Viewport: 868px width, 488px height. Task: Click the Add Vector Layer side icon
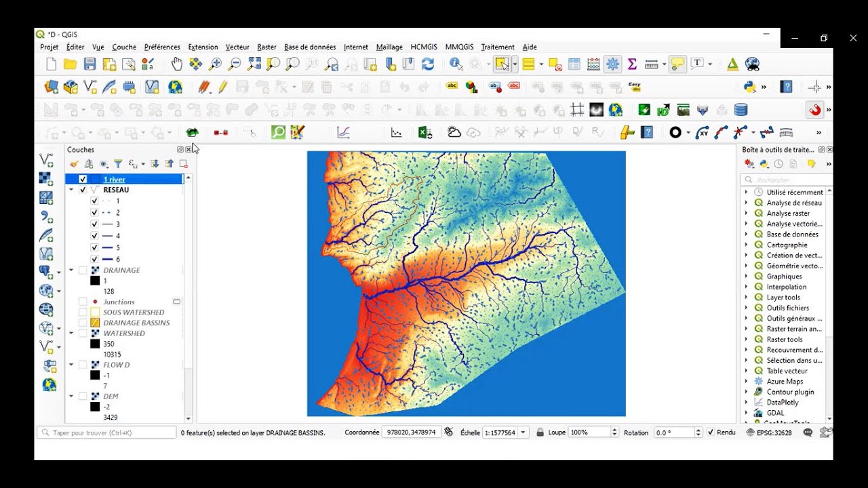(x=46, y=160)
